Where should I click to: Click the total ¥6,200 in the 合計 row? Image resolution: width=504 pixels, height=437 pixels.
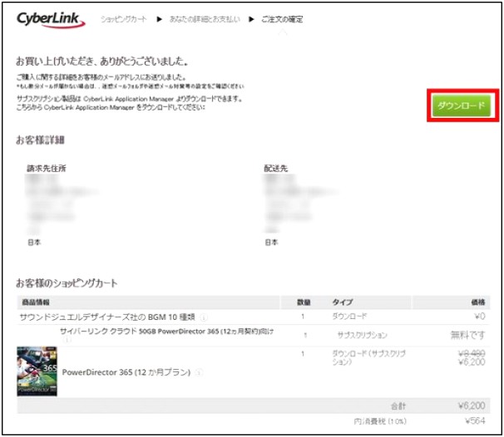pyautogui.click(x=472, y=405)
